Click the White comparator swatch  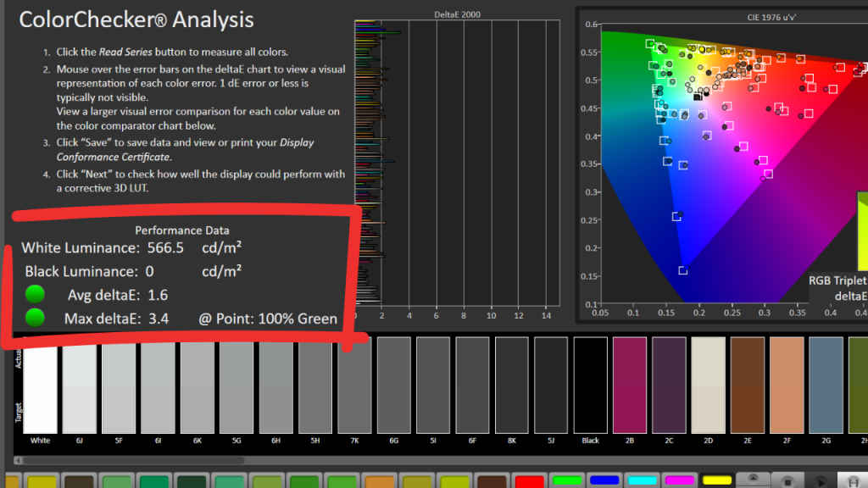click(x=40, y=385)
